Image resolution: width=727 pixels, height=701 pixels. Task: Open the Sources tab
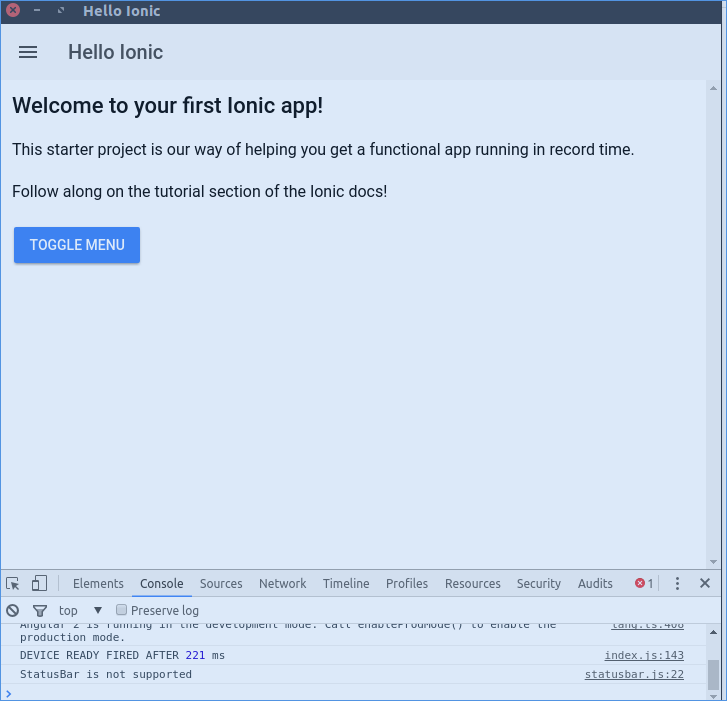click(x=221, y=583)
